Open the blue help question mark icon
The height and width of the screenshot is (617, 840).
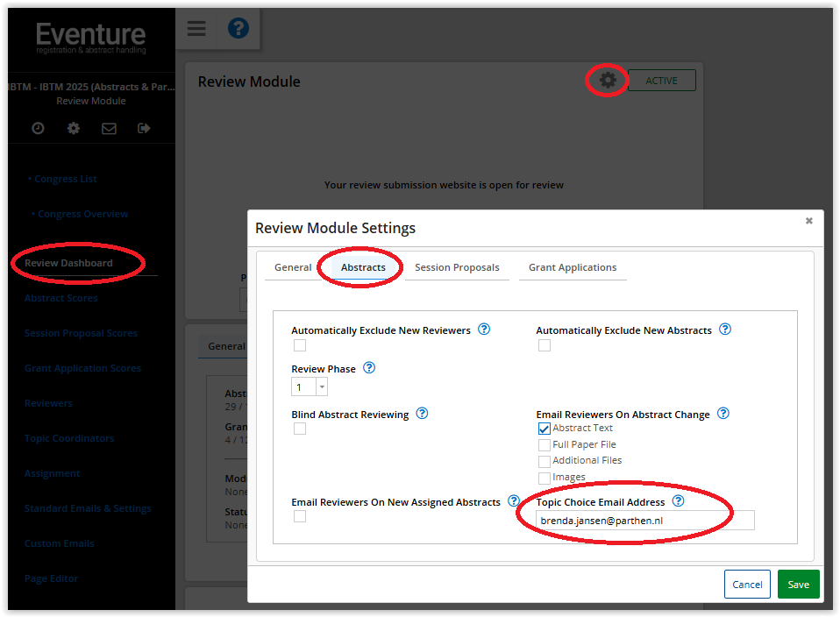click(238, 28)
